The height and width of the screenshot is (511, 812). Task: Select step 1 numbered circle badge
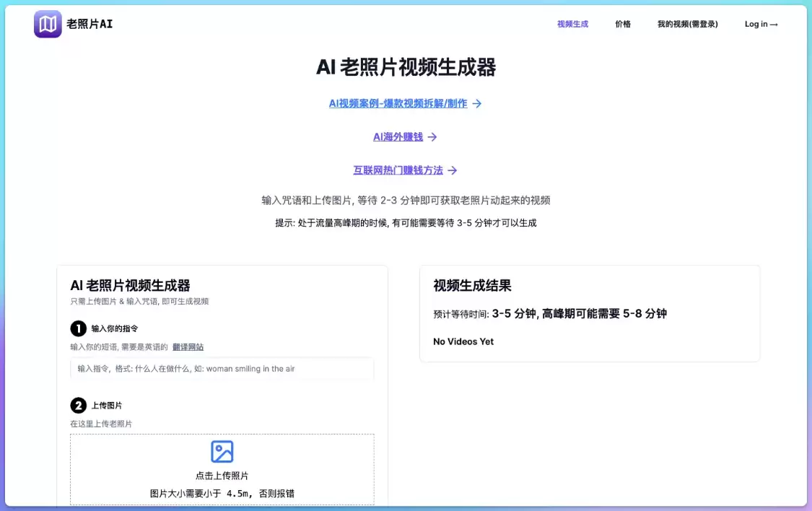point(77,330)
